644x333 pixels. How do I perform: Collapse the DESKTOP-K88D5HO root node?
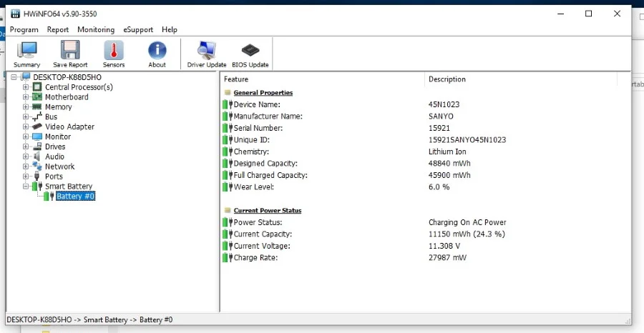tap(14, 77)
